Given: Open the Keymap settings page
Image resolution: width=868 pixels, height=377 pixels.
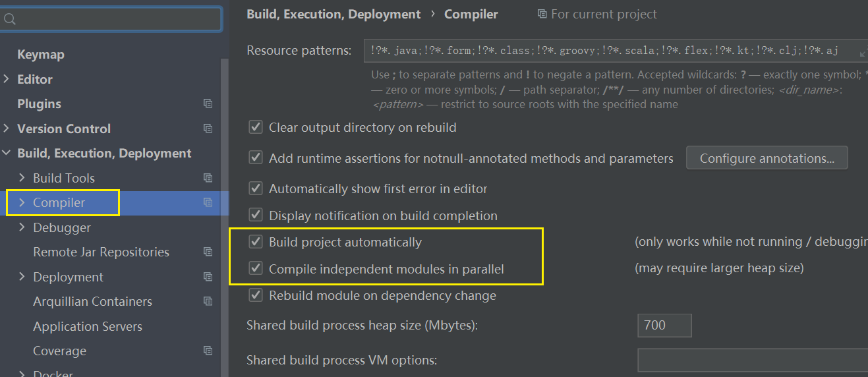Looking at the screenshot, I should (x=41, y=55).
